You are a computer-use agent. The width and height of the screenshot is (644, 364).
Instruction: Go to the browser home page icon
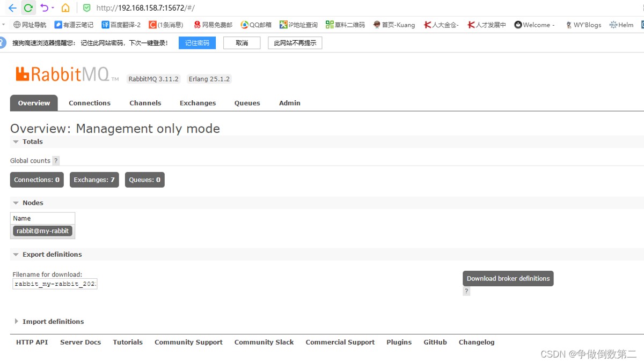[x=65, y=8]
